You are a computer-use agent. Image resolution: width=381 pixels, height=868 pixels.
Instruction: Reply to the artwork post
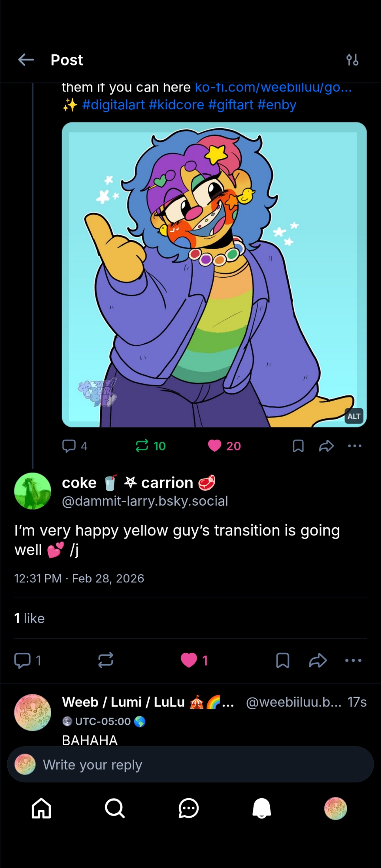point(75,446)
